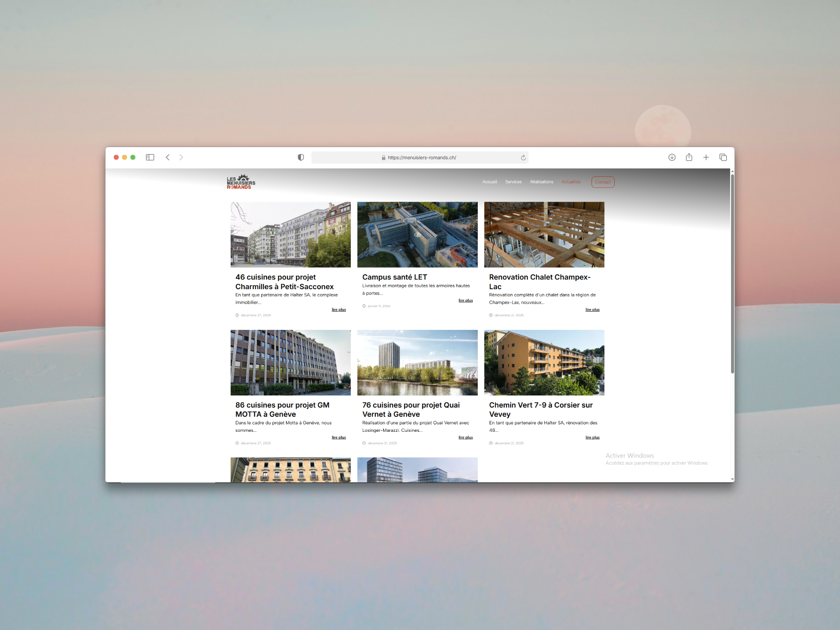
Task: Open the downloads icon in the toolbar
Action: [x=672, y=157]
